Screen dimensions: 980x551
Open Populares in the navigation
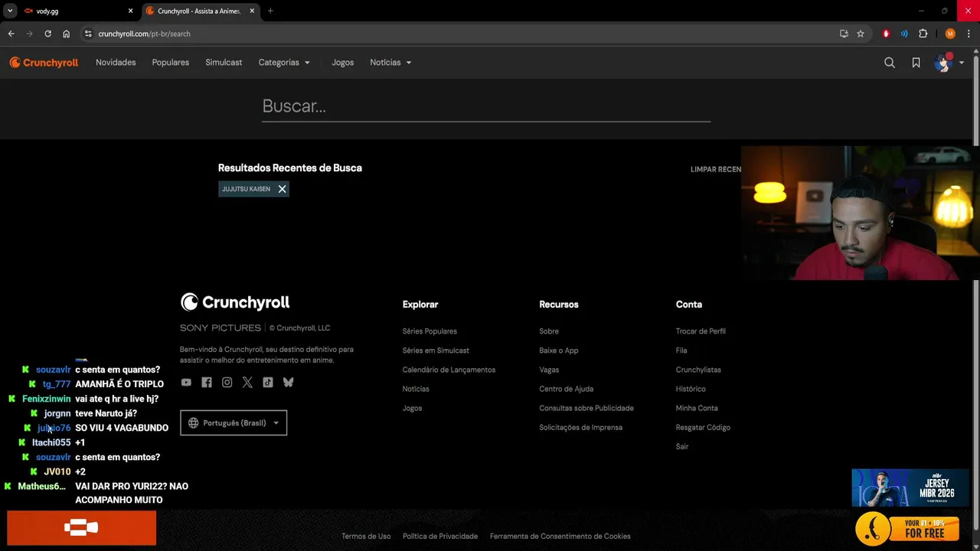click(171, 63)
